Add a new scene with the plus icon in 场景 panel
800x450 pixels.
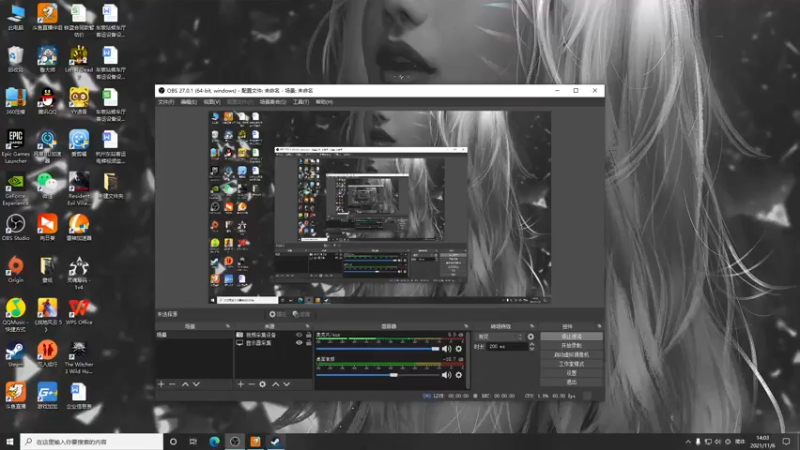coord(161,384)
